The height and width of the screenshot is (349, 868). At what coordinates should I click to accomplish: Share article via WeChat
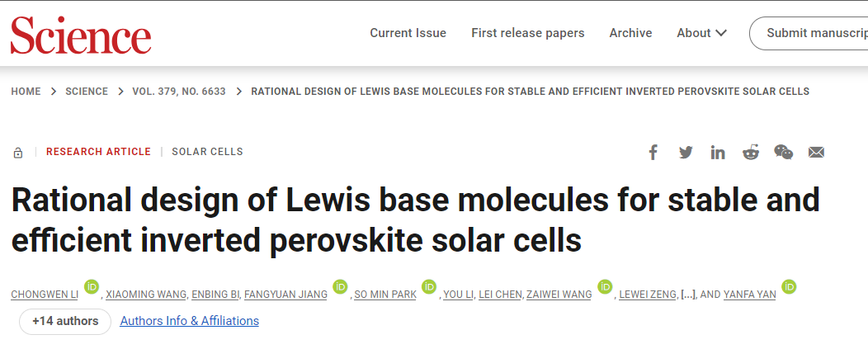pyautogui.click(x=783, y=152)
